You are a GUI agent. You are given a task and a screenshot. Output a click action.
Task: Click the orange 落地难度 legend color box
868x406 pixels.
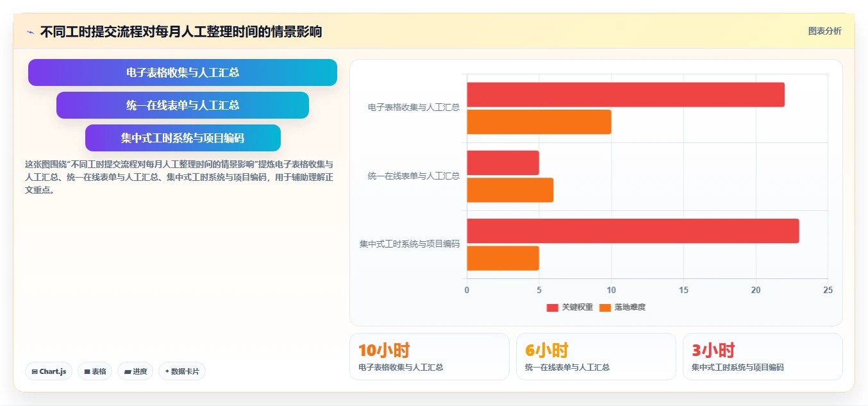coord(605,308)
